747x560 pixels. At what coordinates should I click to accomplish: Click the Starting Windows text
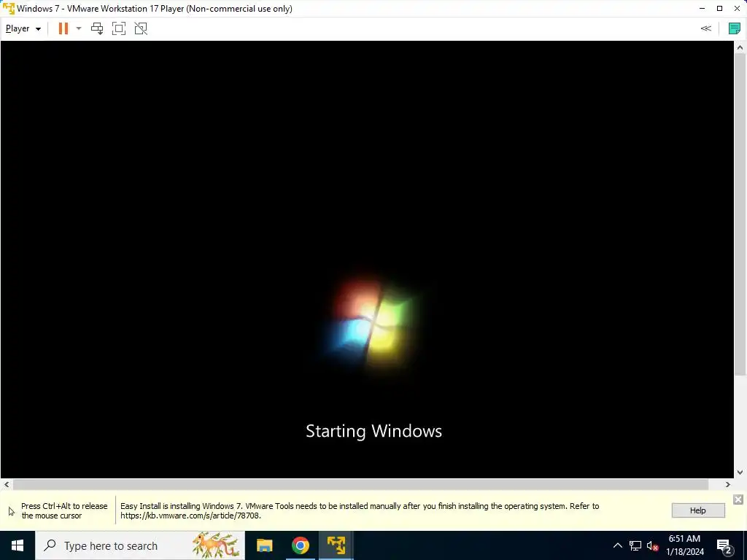(374, 431)
